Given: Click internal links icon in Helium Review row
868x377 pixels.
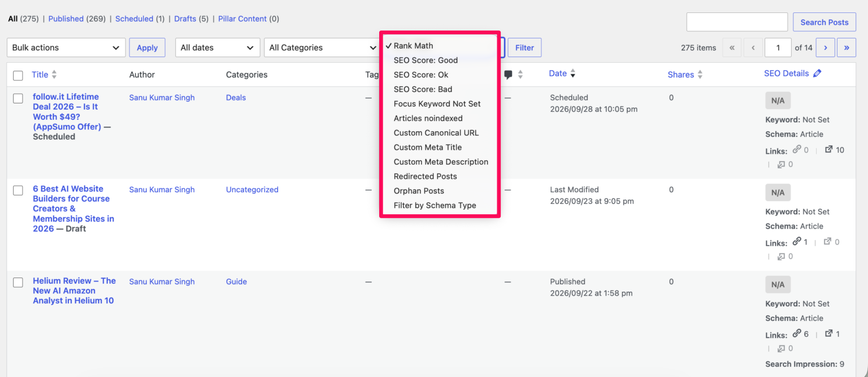Looking at the screenshot, I should coord(797,333).
